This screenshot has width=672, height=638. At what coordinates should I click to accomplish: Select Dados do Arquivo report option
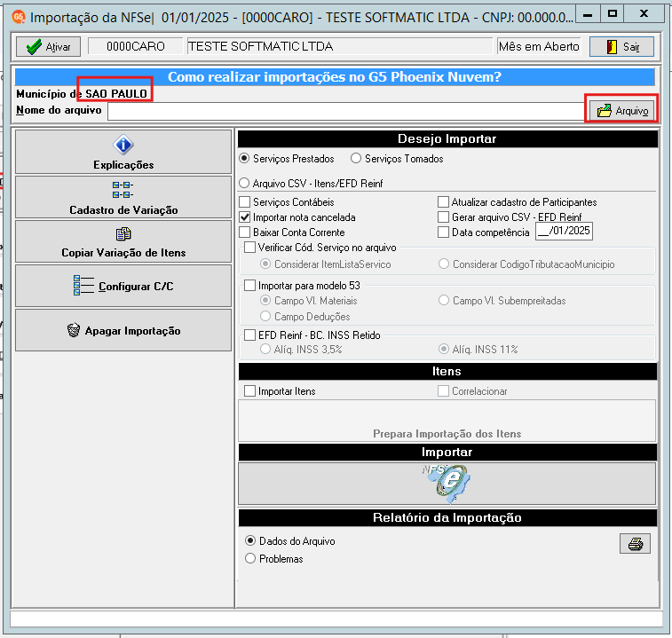[x=290, y=540]
